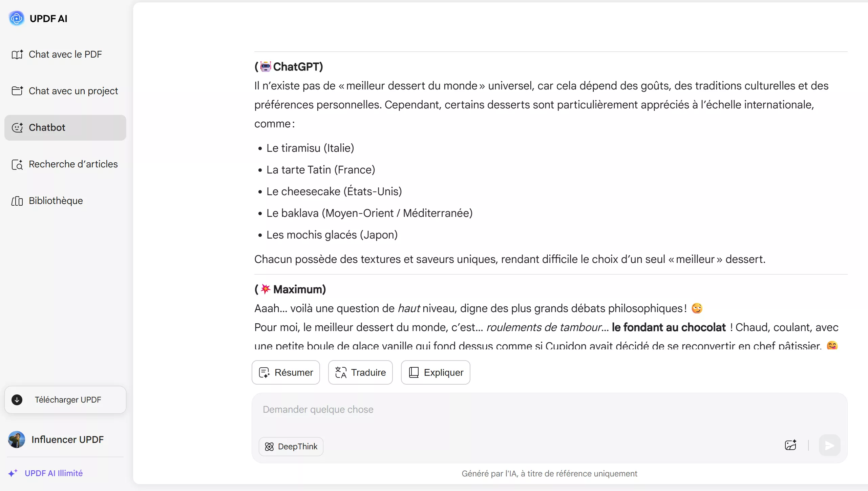Viewport: 868px width, 491px height.
Task: Click the UPDF AI title text
Action: coord(48,18)
